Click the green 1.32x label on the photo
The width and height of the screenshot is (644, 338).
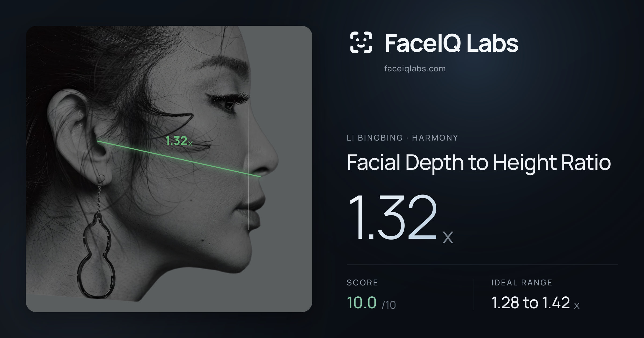tap(179, 141)
